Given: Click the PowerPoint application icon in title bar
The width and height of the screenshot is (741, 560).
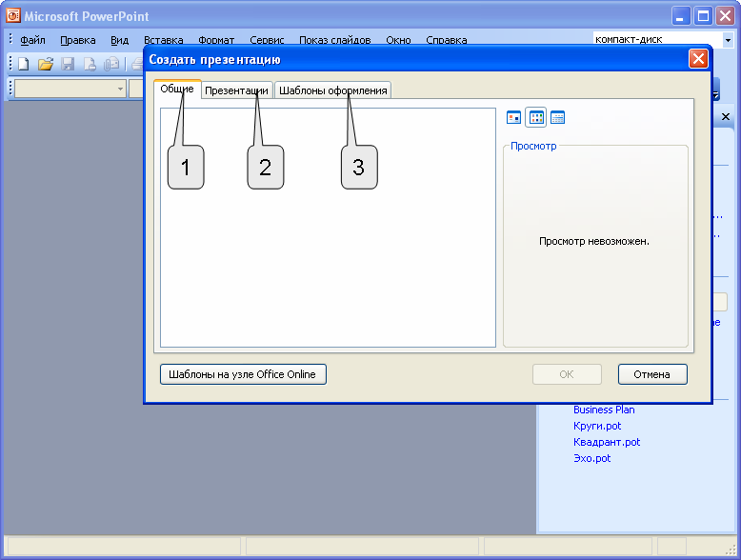Looking at the screenshot, I should click(12, 15).
